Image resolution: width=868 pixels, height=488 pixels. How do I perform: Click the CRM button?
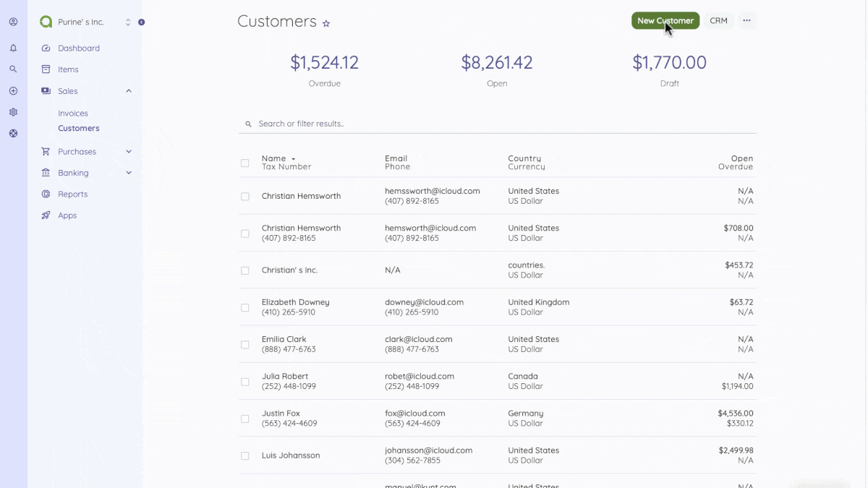[719, 21]
